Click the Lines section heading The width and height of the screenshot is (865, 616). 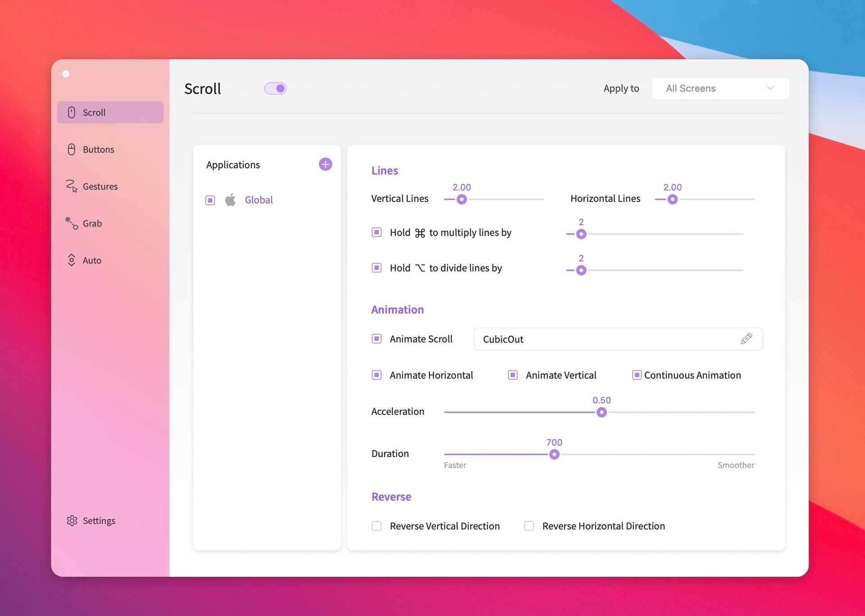tap(385, 171)
